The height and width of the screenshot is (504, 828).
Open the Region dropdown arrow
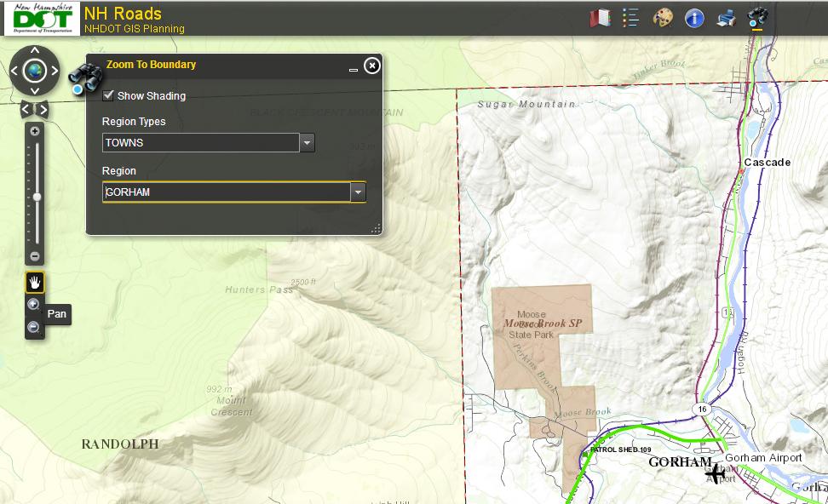[358, 192]
